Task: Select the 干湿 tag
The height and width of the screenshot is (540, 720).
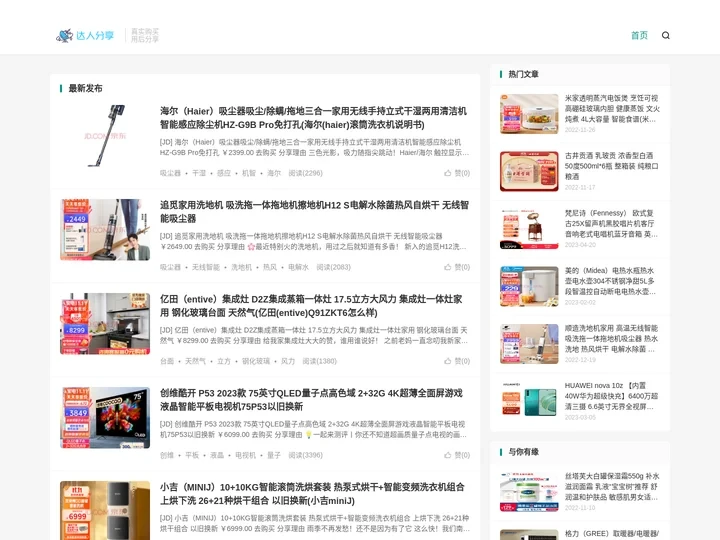Action: pyautogui.click(x=199, y=173)
